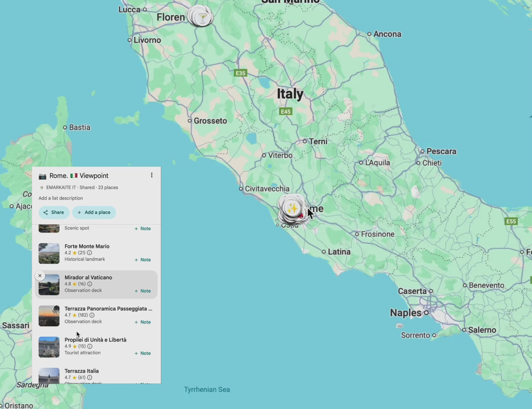This screenshot has height=409, width=532.
Task: Click the camera icon in the list title
Action: (42, 175)
